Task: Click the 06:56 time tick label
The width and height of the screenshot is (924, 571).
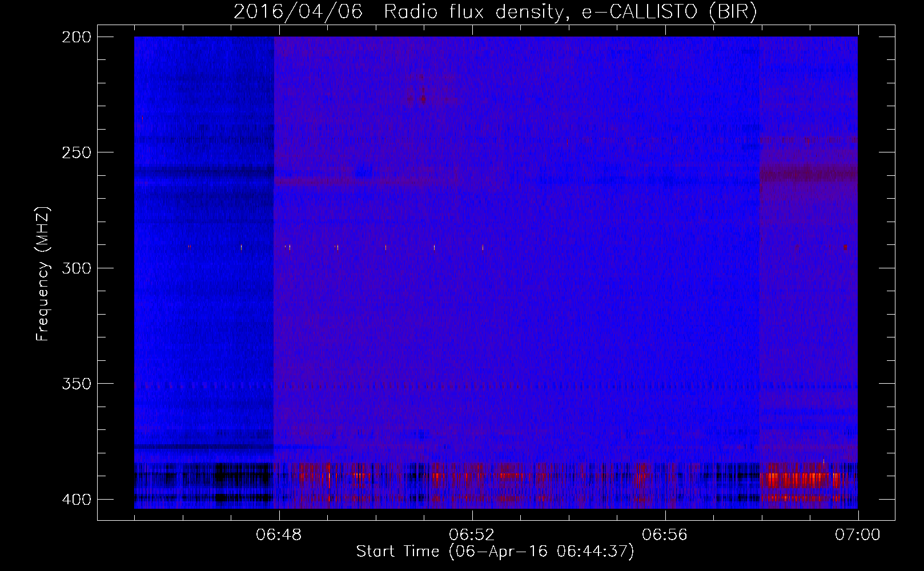Action: pos(665,535)
